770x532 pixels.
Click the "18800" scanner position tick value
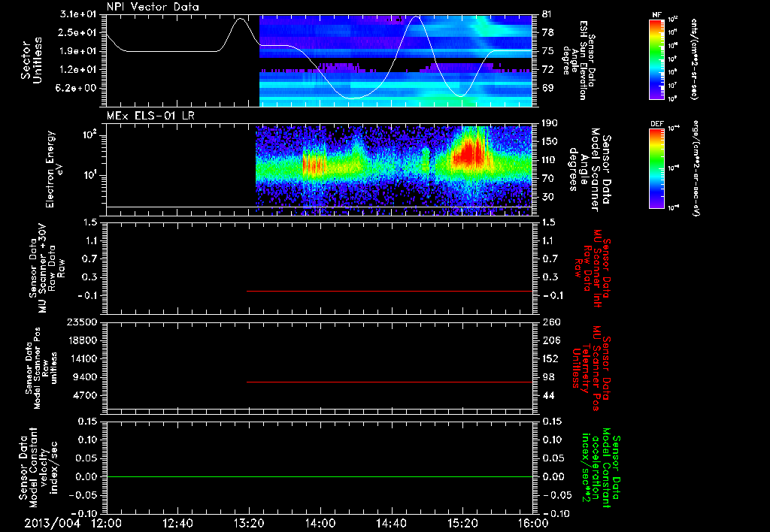click(81, 340)
